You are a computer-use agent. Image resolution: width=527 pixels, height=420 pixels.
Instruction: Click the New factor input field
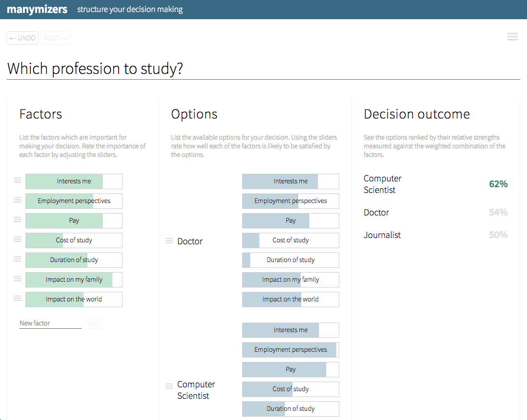click(x=50, y=323)
